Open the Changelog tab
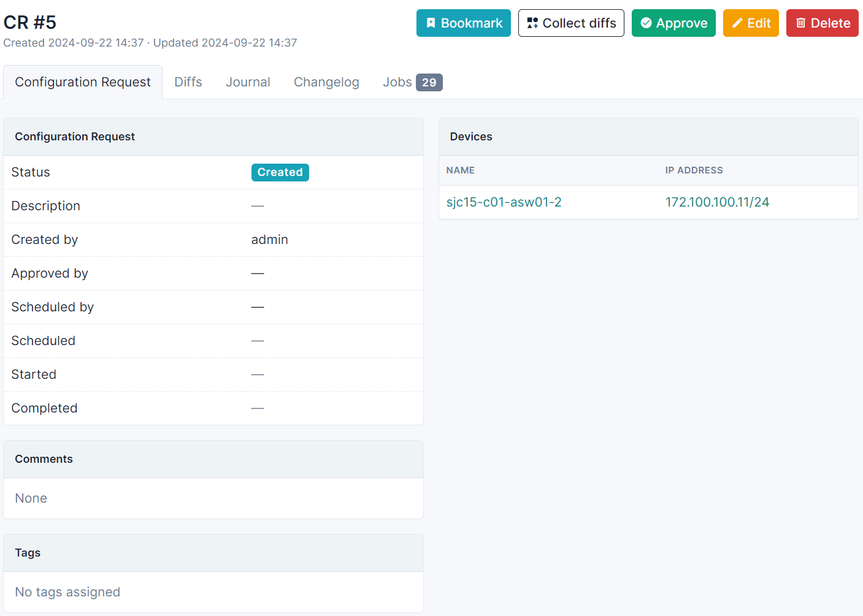 coord(326,82)
